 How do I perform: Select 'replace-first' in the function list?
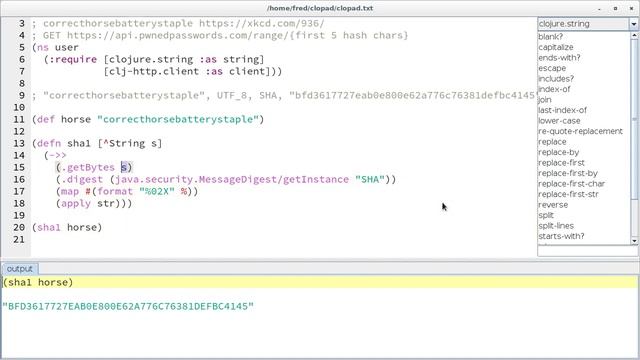[x=562, y=163]
